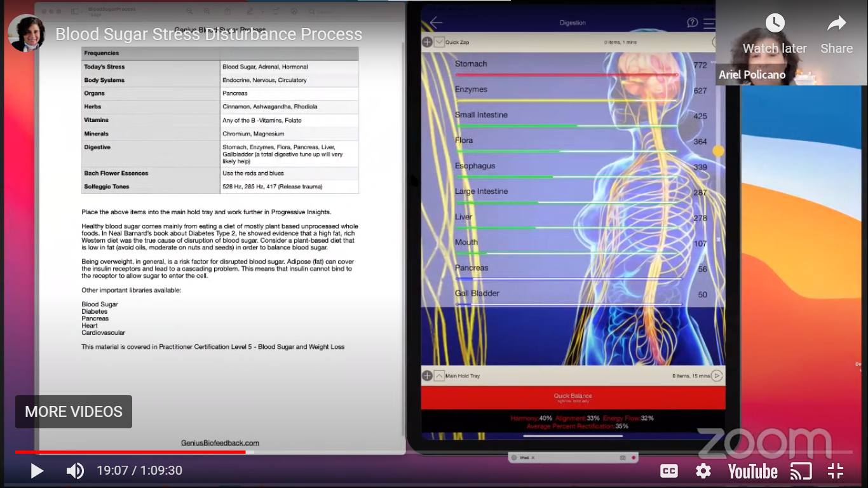Screen dimensions: 868x488
Task: Click the Frequencies table header
Action: [x=220, y=53]
